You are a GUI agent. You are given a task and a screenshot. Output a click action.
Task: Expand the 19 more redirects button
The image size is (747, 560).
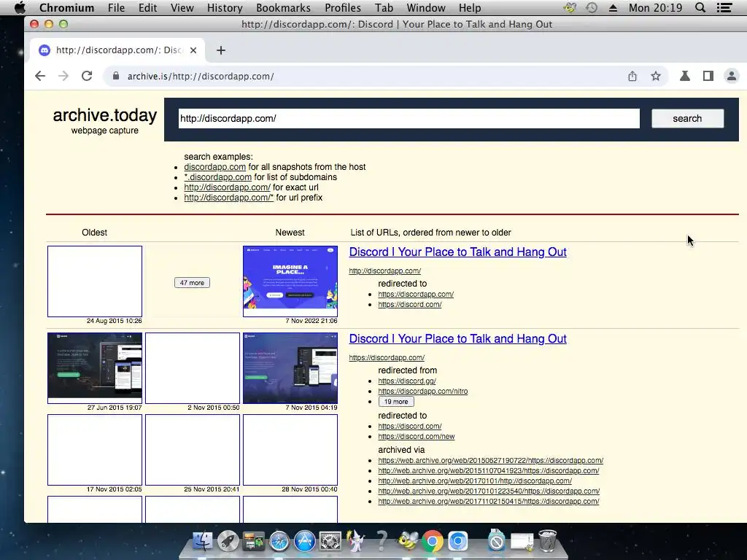click(x=396, y=402)
